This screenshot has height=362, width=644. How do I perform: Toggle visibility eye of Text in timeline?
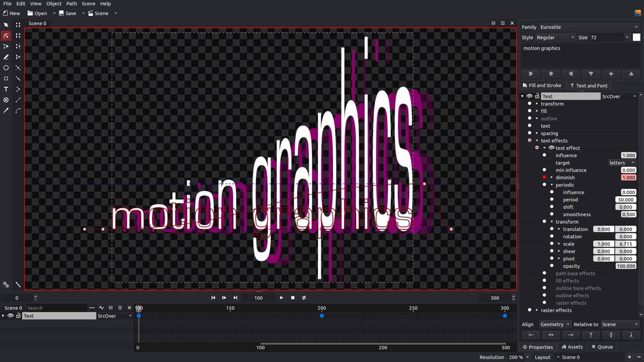10,316
